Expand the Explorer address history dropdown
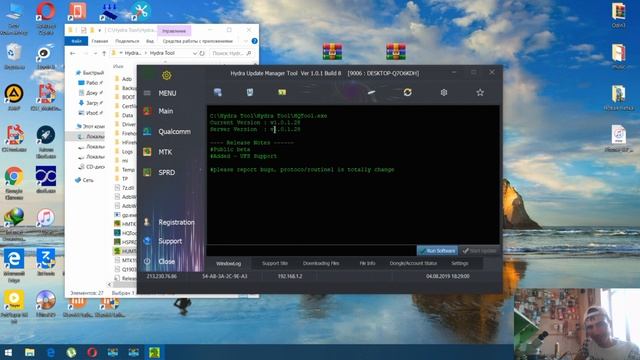This screenshot has width=640, height=360. pos(195,53)
